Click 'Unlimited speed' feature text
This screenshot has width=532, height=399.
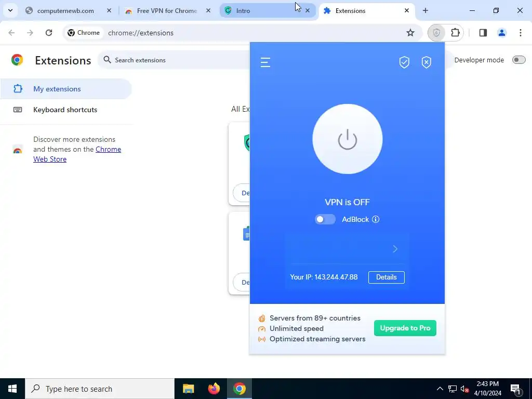pyautogui.click(x=297, y=328)
